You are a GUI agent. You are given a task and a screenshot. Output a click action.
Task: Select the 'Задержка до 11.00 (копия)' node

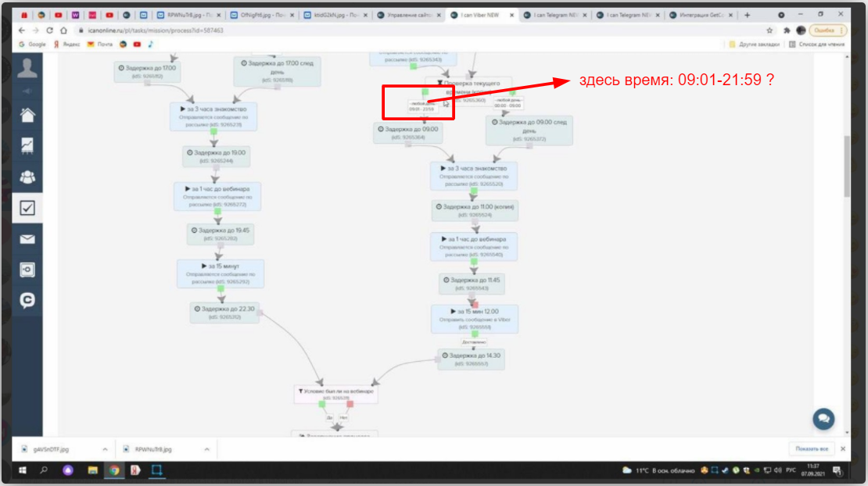click(475, 210)
